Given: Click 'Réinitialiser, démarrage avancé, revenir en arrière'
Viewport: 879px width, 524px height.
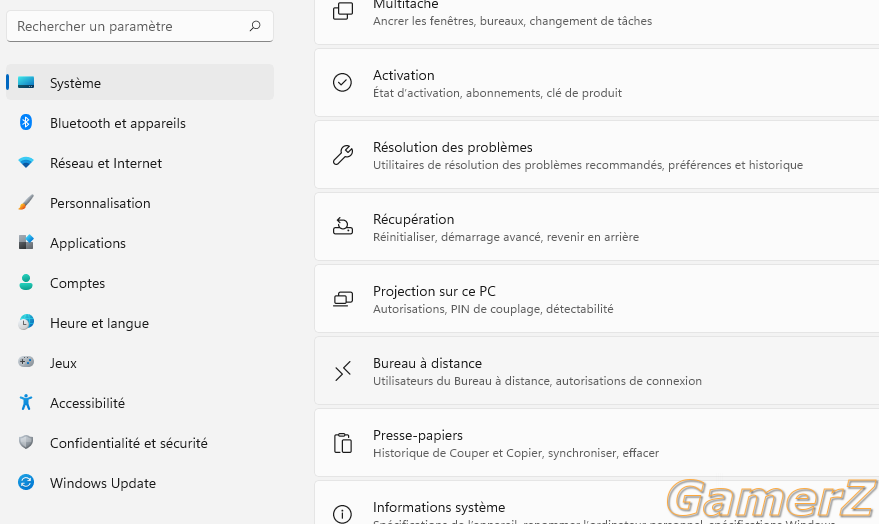Looking at the screenshot, I should point(506,237).
